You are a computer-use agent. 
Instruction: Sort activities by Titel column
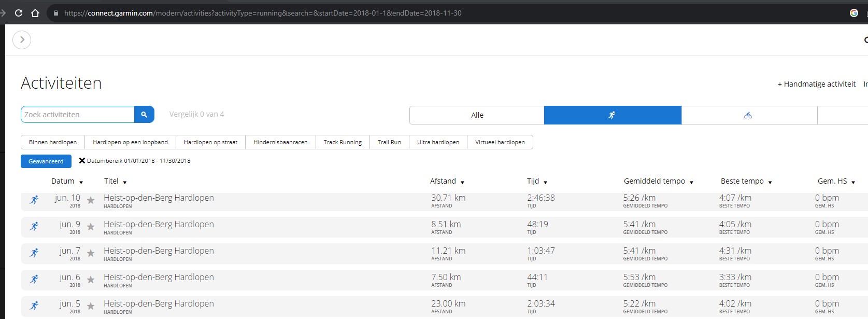click(116, 181)
